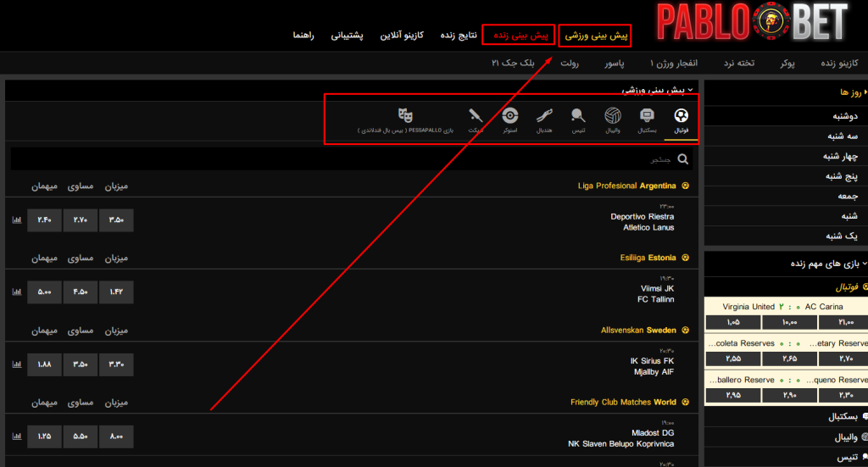Pick away-win odds for IK Sirius FK match

click(x=44, y=364)
